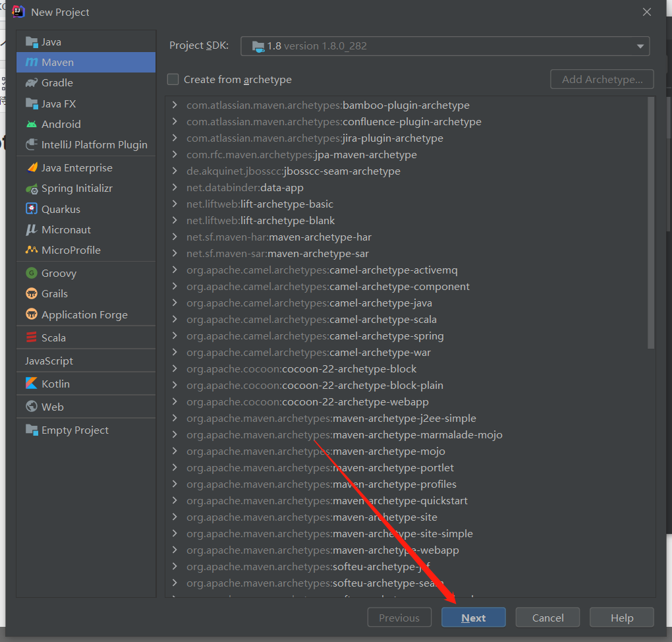
Task: Click the Quarkus logo icon
Action: coord(31,209)
